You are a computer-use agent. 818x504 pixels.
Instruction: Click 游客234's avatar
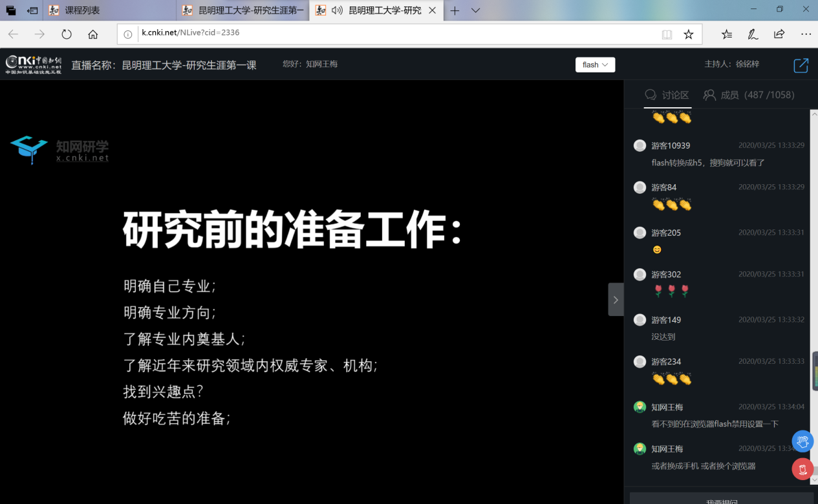(x=640, y=362)
